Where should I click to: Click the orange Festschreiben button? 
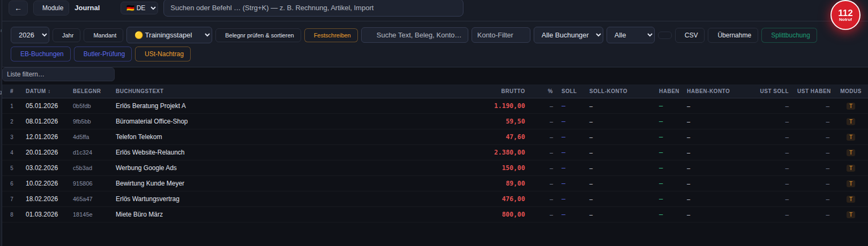[331, 35]
